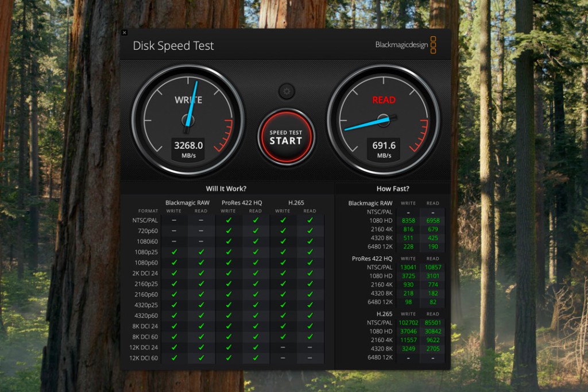
Task: Click the 1080i60 format row label
Action: click(147, 241)
